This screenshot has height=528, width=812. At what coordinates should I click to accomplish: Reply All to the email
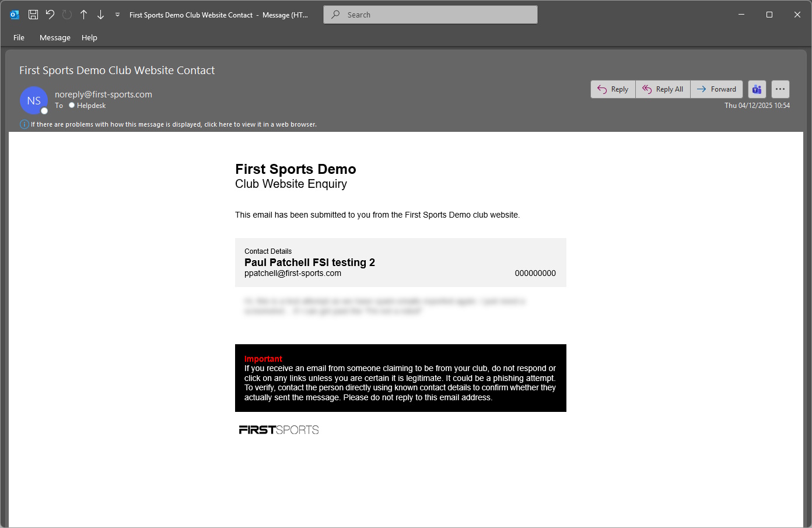[x=663, y=89]
